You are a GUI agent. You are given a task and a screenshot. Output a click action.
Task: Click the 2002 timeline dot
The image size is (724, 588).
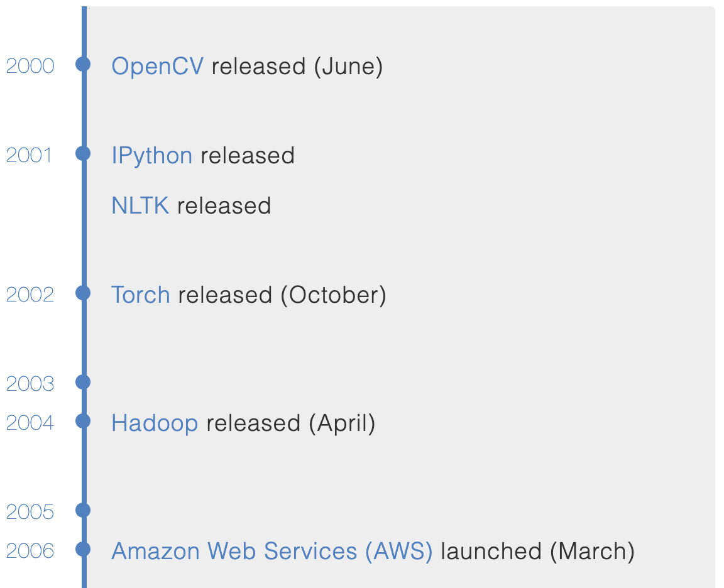(83, 293)
